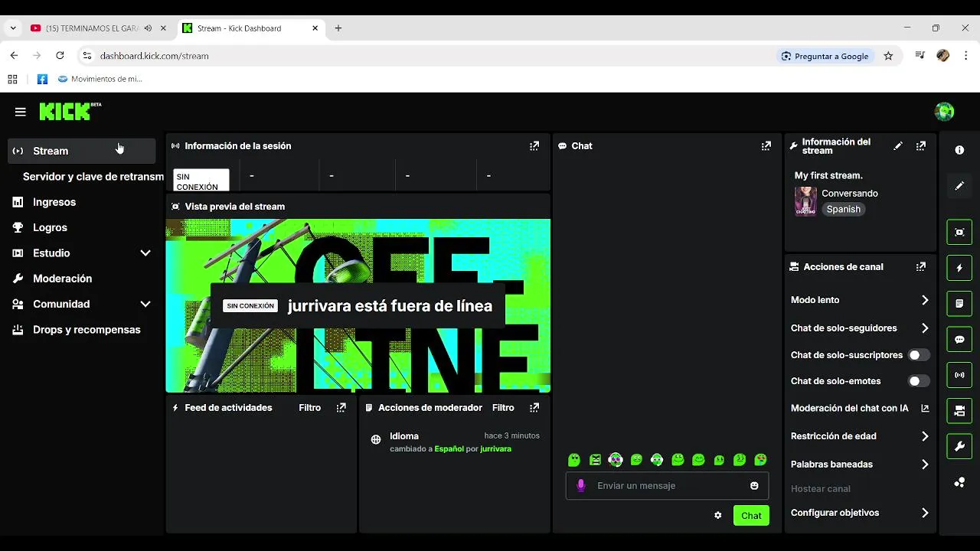
Task: Toggle the chat bubble icon in right sidebar
Action: 959,339
